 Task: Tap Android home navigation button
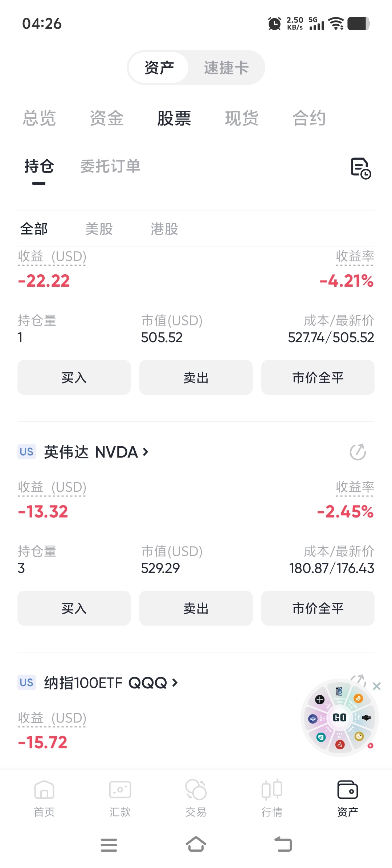click(x=196, y=844)
